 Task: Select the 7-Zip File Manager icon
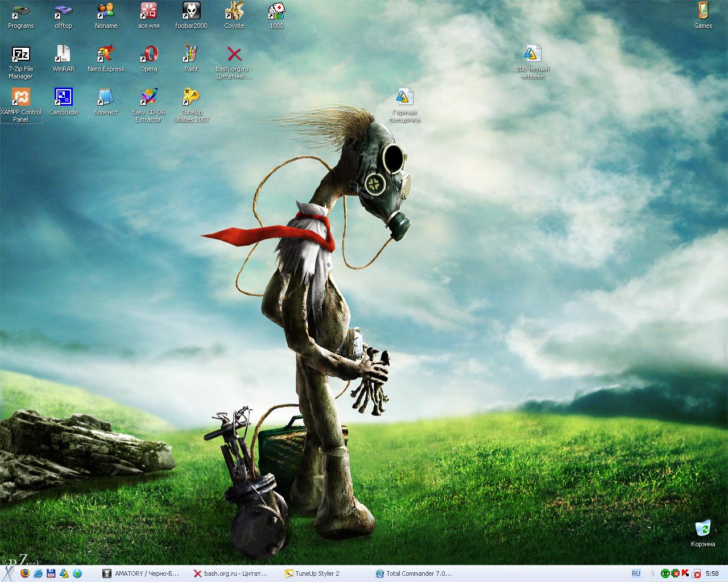pos(21,63)
